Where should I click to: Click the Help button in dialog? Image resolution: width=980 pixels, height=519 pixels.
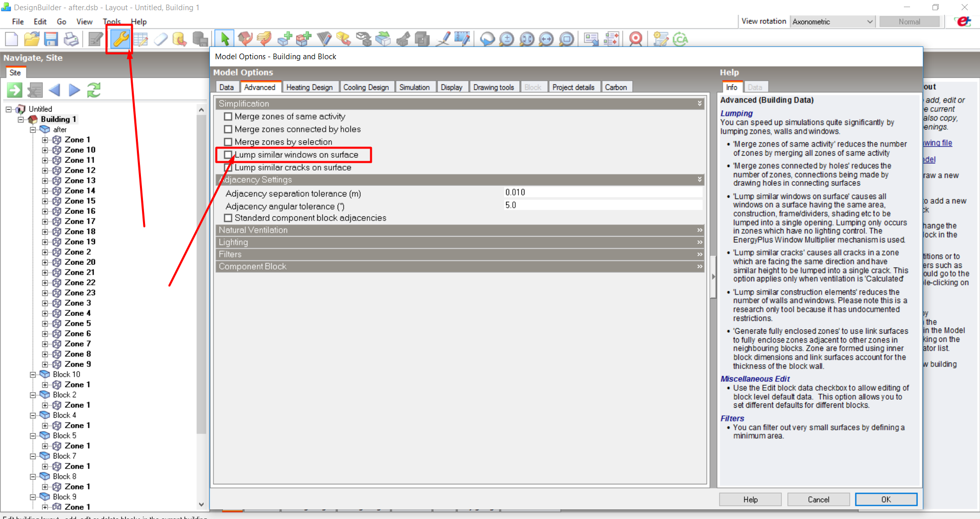click(750, 500)
